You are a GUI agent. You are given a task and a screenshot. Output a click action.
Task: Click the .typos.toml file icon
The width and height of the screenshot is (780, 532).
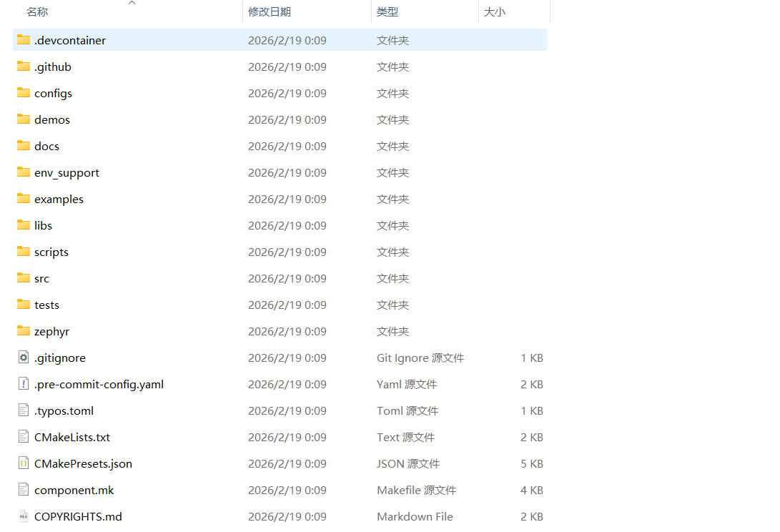[x=24, y=410]
